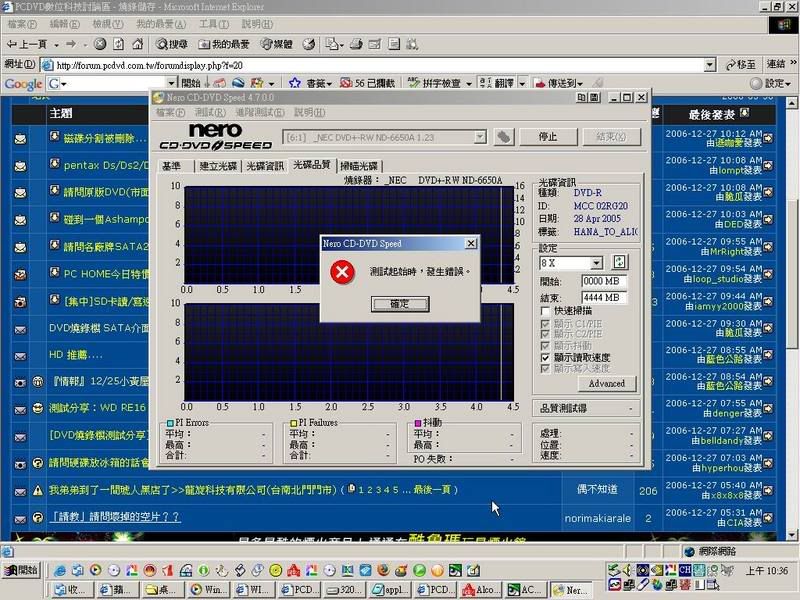Viewport: 800px width, 600px height.
Task: Open the NEC DVD+-RW drive selector dropdown
Action: point(480,137)
